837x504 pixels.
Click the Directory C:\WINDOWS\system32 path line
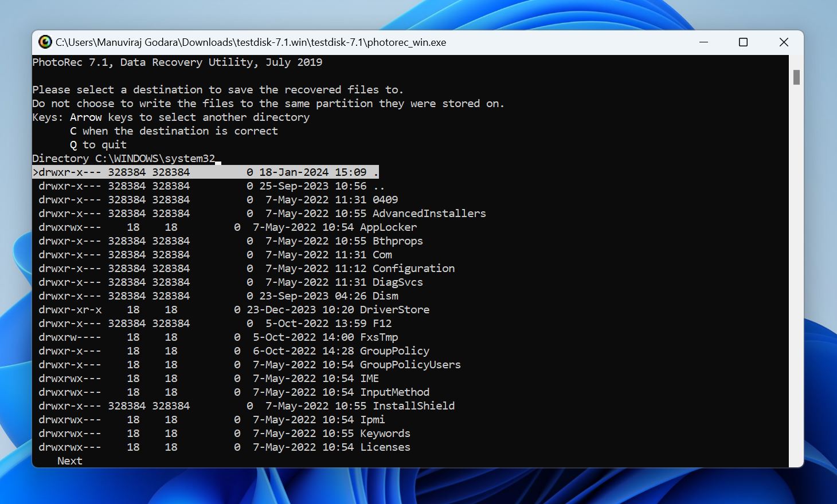(x=124, y=158)
